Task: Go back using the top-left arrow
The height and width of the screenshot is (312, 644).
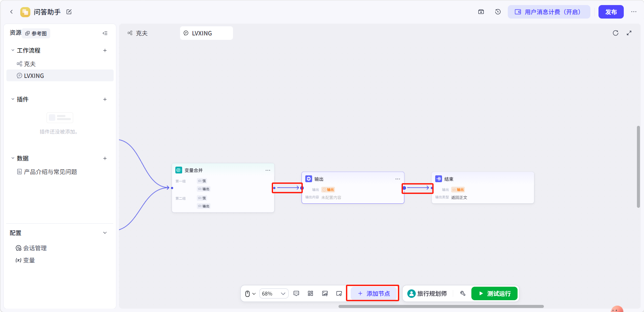Action: [11, 12]
